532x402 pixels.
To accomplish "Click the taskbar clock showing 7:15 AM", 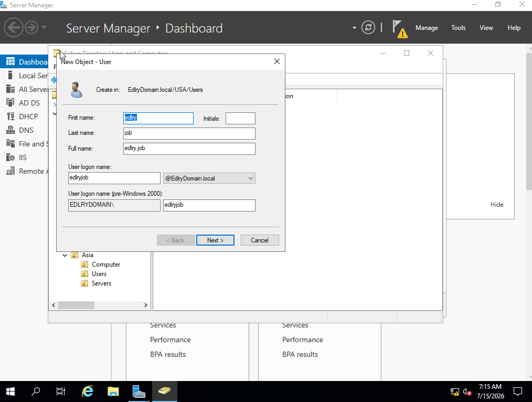I will tap(490, 392).
